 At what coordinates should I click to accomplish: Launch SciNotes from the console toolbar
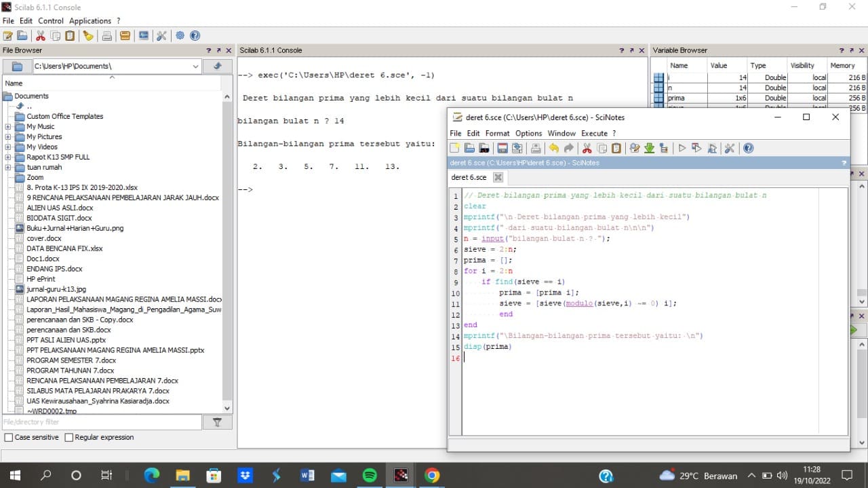click(x=8, y=36)
